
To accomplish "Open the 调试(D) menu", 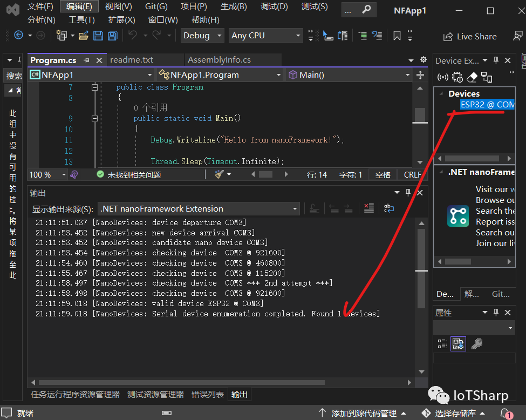I will (x=274, y=6).
